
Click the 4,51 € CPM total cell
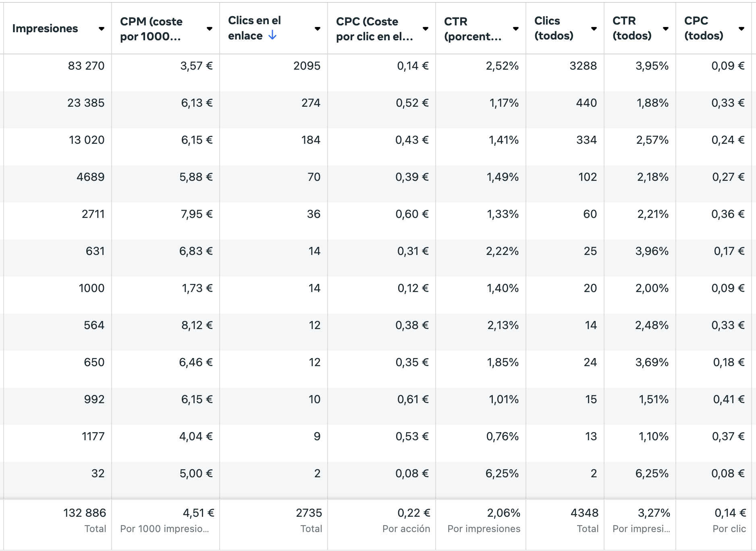199,513
